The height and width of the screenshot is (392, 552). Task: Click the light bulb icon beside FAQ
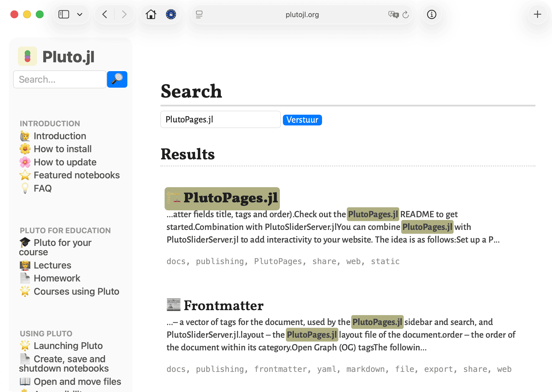pos(25,188)
